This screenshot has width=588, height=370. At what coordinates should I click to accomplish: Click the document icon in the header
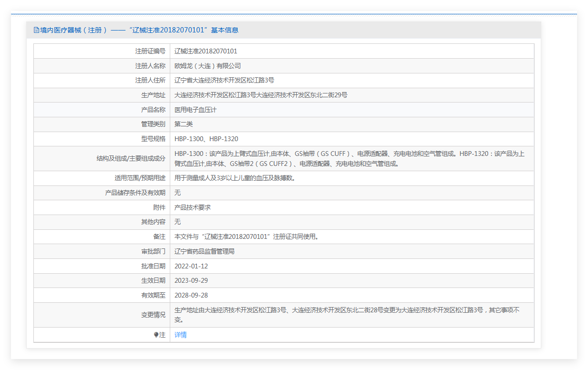36,30
